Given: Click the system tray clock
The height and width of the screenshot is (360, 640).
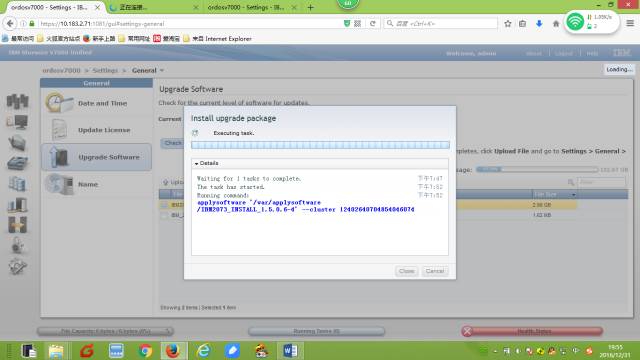Looking at the screenshot, I should [615, 351].
